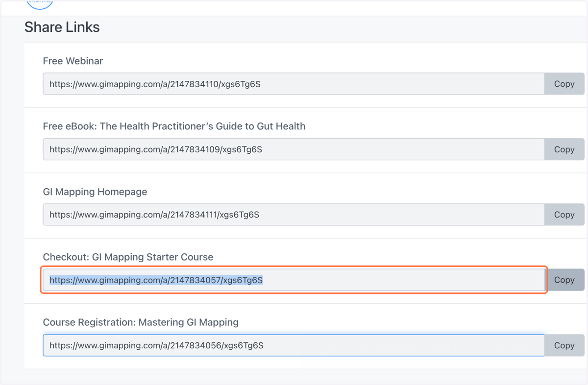Image resolution: width=588 pixels, height=385 pixels.
Task: Copy the Mastering GI Mapping registration link
Action: 564,345
